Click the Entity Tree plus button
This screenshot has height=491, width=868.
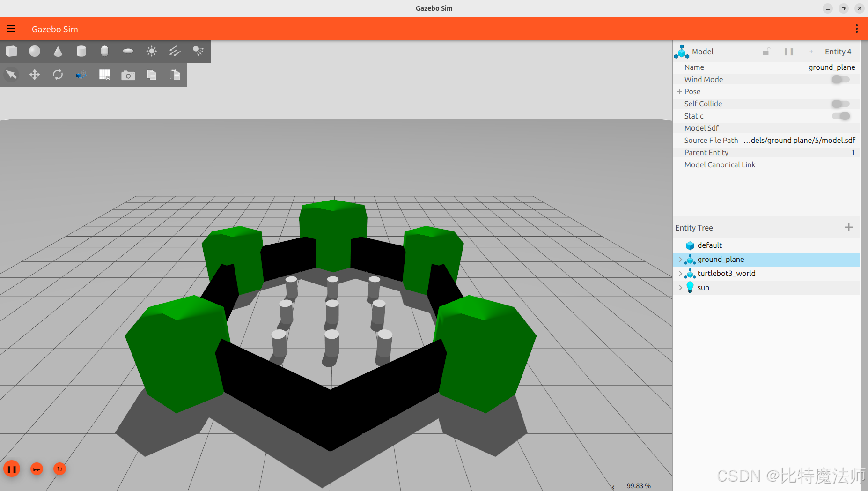[848, 227]
